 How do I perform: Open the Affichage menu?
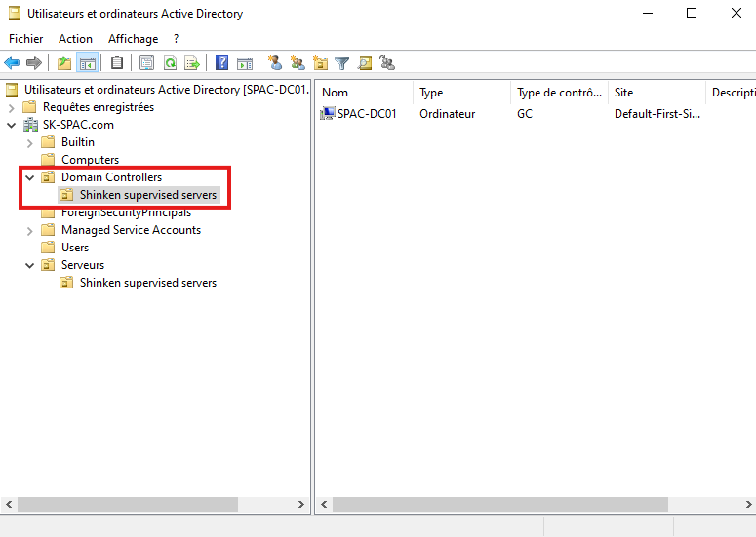(x=133, y=39)
